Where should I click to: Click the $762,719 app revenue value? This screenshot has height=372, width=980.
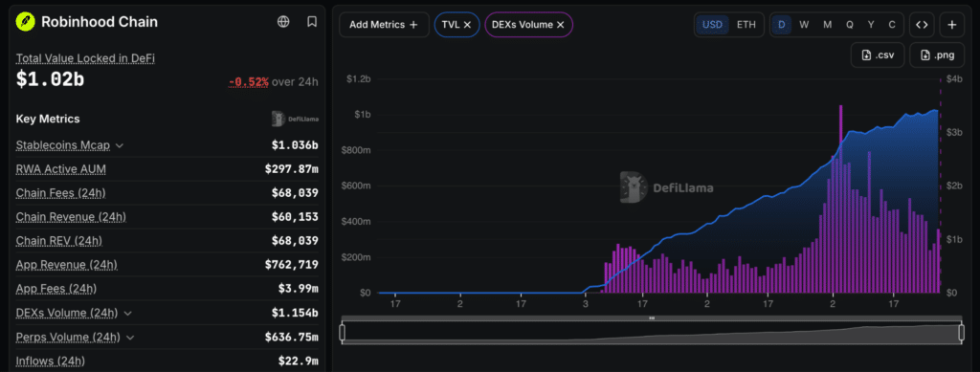[292, 265]
